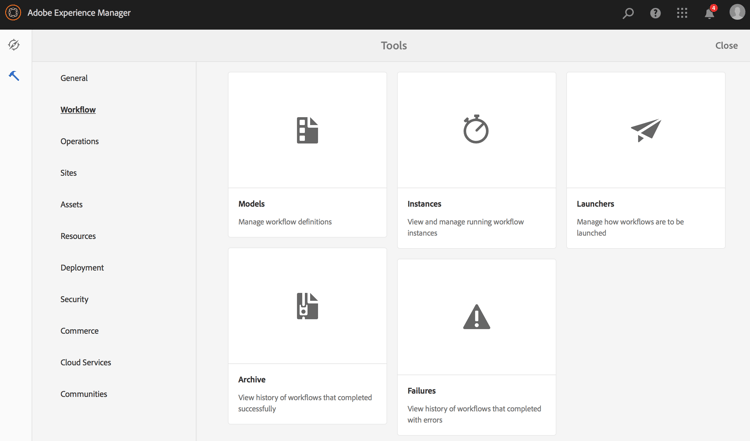Image resolution: width=750 pixels, height=441 pixels.
Task: Click the Archive zipped file icon
Action: point(307,306)
